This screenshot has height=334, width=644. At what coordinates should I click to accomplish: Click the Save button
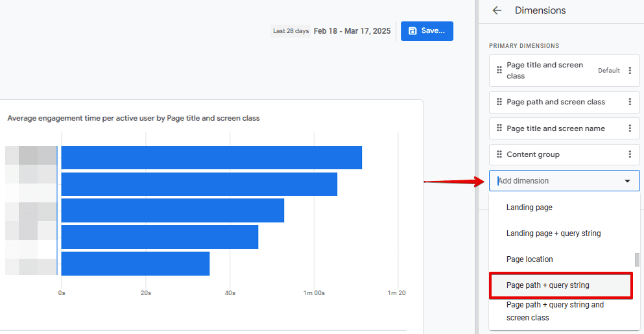click(x=427, y=31)
